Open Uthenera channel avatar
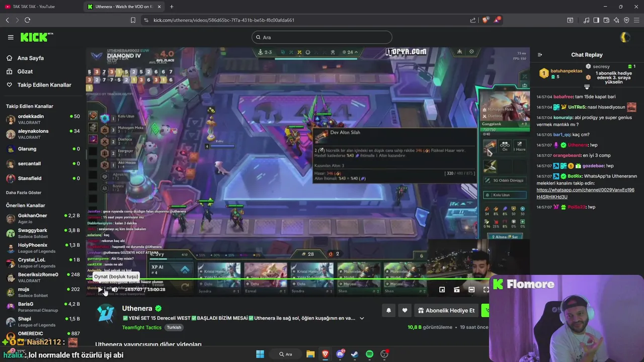The width and height of the screenshot is (644, 362). 106,314
